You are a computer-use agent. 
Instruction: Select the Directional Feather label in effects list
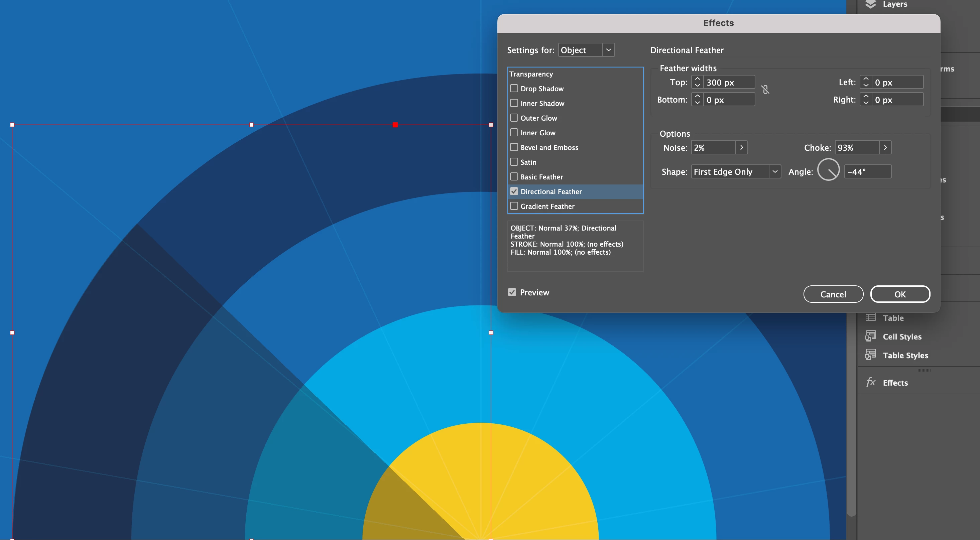pos(551,192)
